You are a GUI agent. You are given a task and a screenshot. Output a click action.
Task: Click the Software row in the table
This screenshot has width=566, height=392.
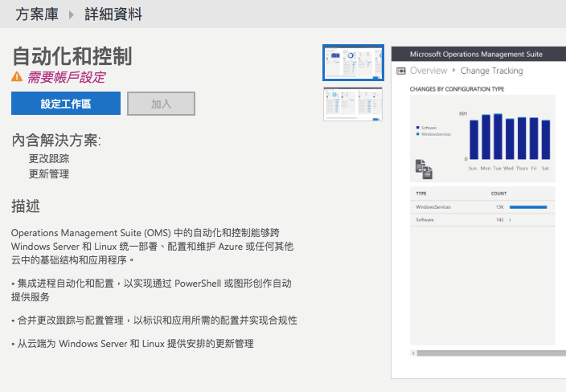(482, 219)
